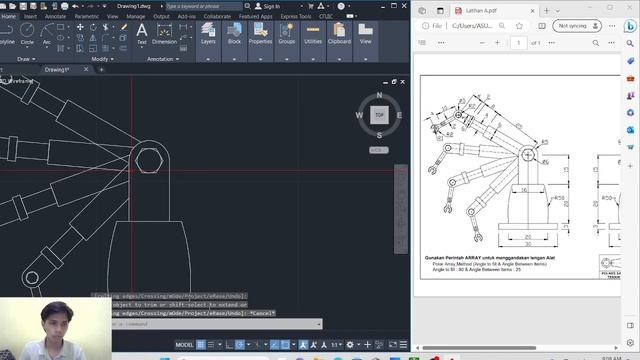Open the PDF table of contents icon

422,43
